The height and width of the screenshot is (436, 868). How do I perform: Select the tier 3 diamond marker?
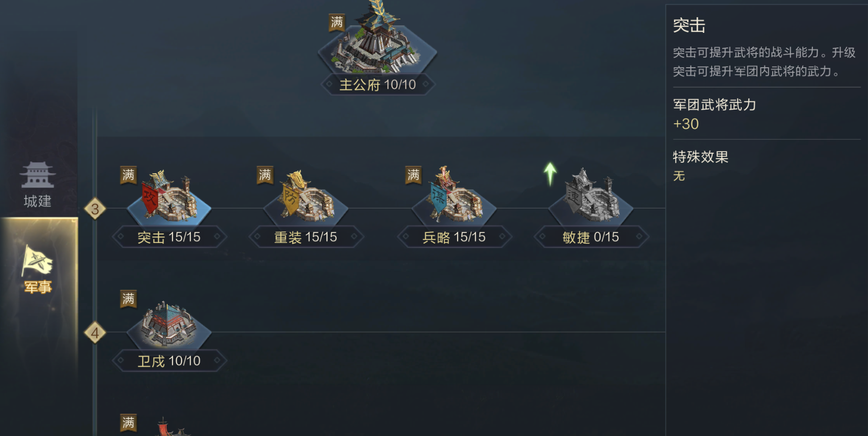[x=95, y=209]
